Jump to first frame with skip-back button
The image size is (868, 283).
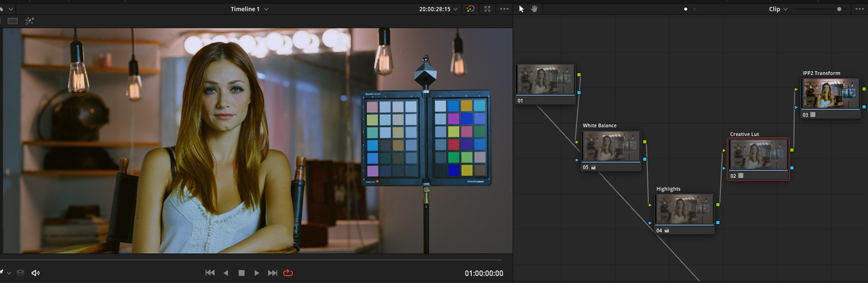[210, 273]
